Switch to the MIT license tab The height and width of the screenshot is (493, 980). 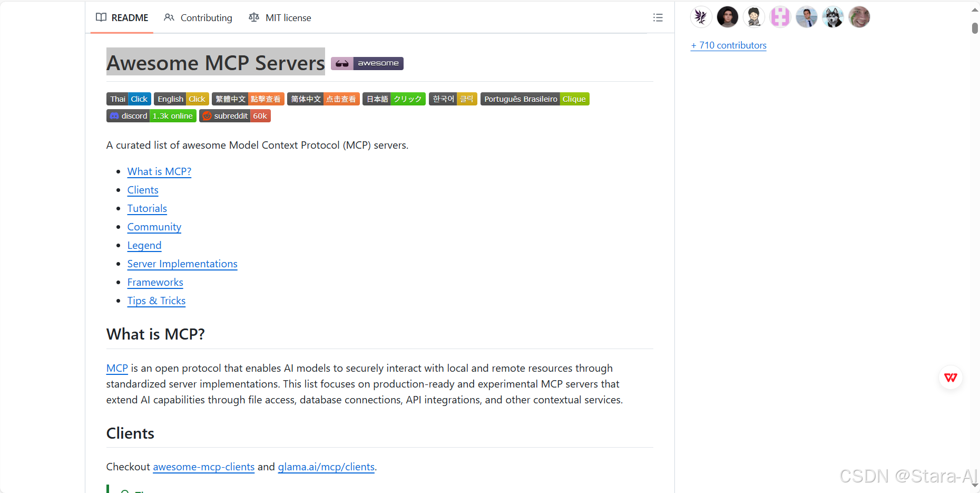(x=280, y=17)
